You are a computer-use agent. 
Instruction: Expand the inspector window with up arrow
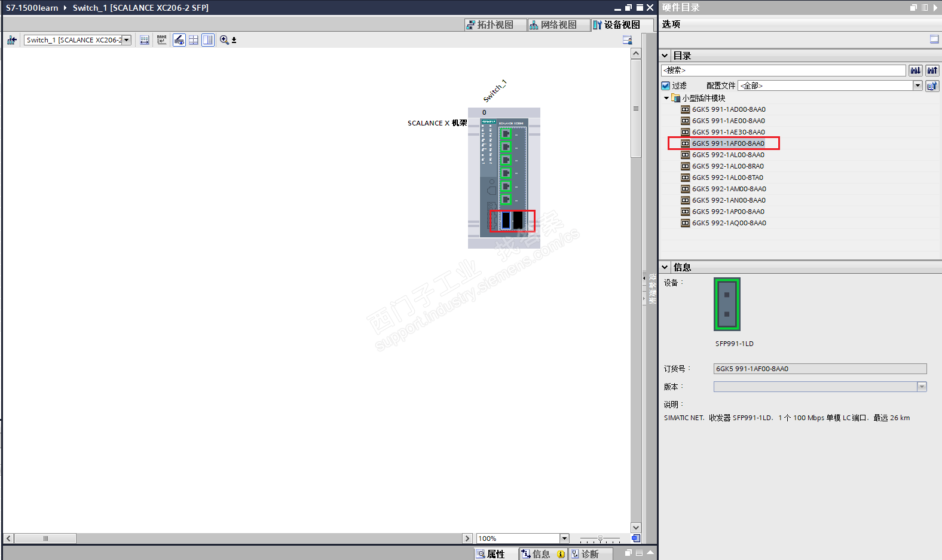point(650,553)
